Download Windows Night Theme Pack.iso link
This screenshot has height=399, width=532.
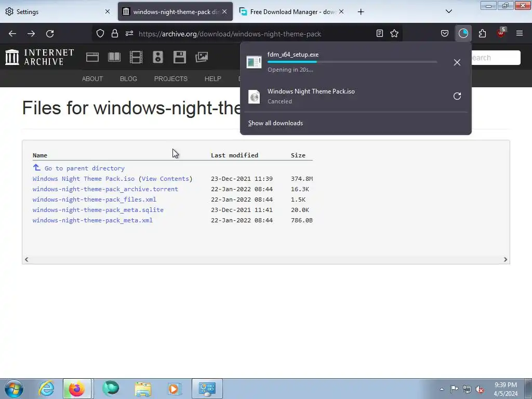[x=84, y=179]
